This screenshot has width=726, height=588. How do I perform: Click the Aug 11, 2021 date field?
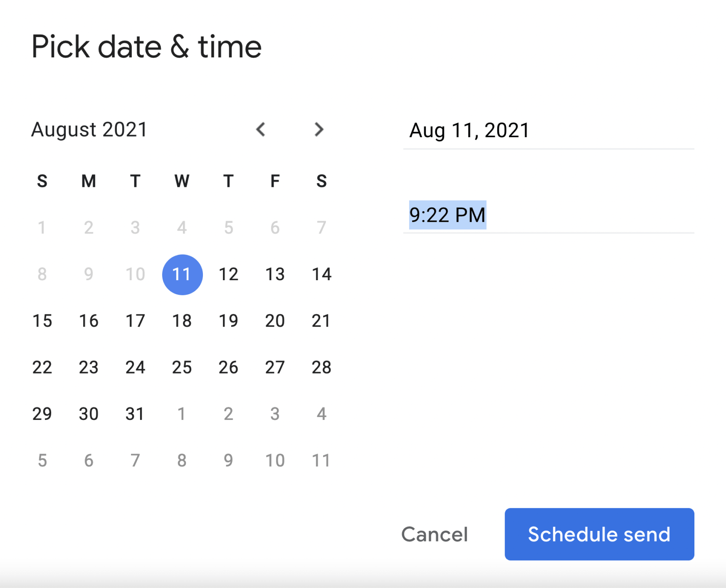469,130
